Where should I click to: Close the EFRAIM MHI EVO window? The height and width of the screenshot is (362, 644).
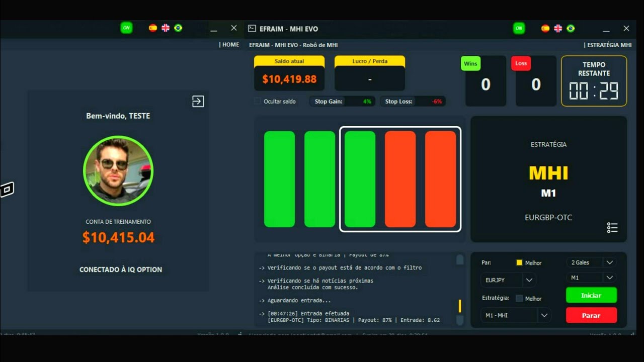(x=626, y=29)
